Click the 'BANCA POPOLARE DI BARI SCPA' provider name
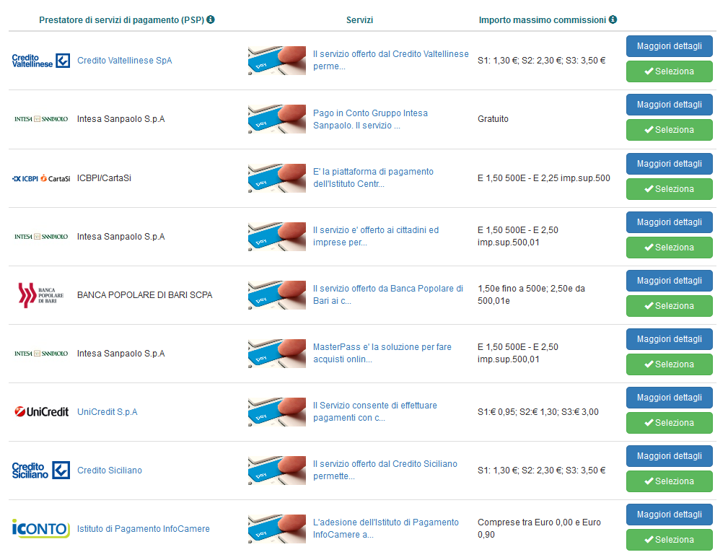728x560 pixels. coord(145,295)
